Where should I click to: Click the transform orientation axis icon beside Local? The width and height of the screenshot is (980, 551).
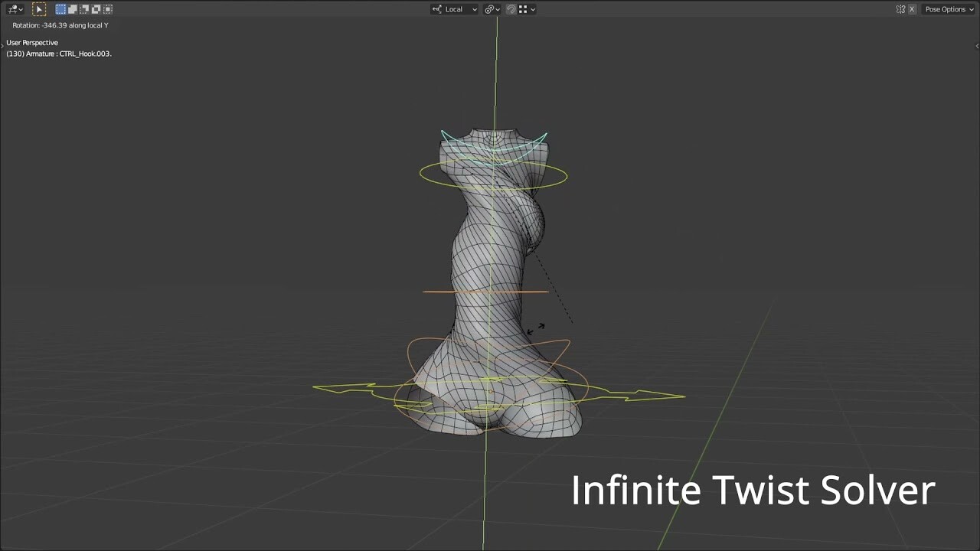point(437,8)
